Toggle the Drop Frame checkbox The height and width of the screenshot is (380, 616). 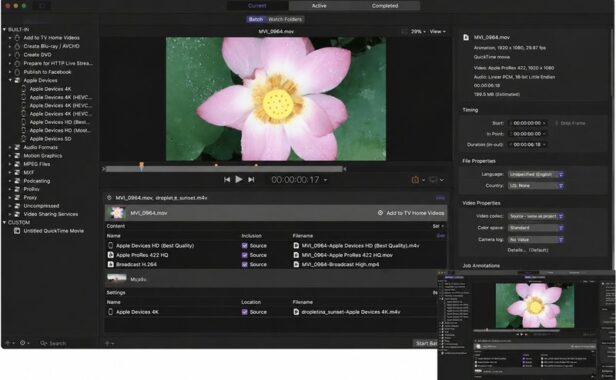click(557, 123)
